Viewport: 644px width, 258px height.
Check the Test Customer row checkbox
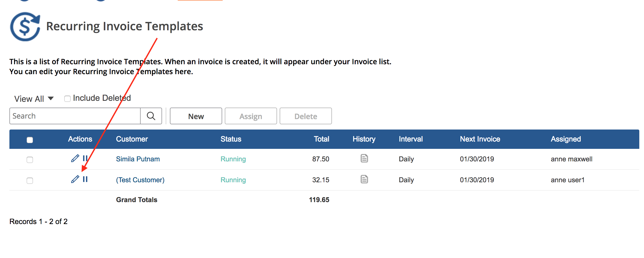pos(30,181)
